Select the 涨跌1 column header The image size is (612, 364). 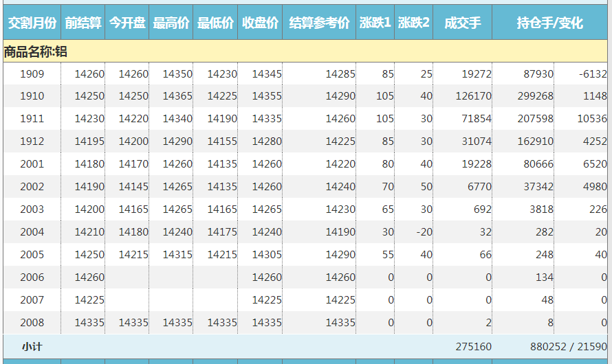click(375, 23)
